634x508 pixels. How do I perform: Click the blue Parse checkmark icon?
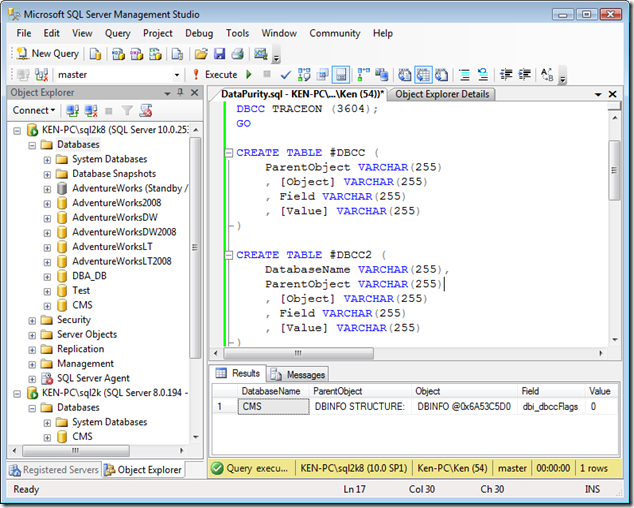(285, 75)
